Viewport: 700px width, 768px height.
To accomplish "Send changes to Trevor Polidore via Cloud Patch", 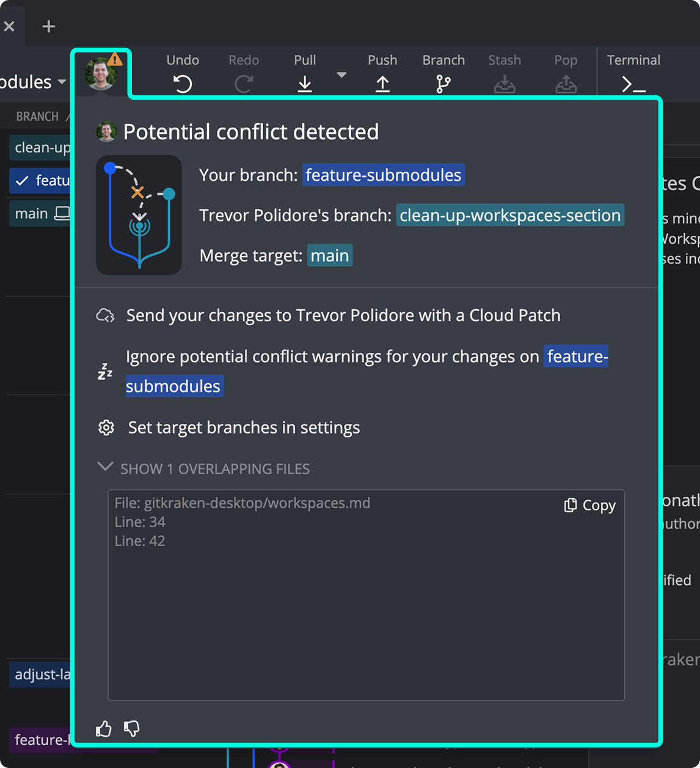I will [x=343, y=315].
